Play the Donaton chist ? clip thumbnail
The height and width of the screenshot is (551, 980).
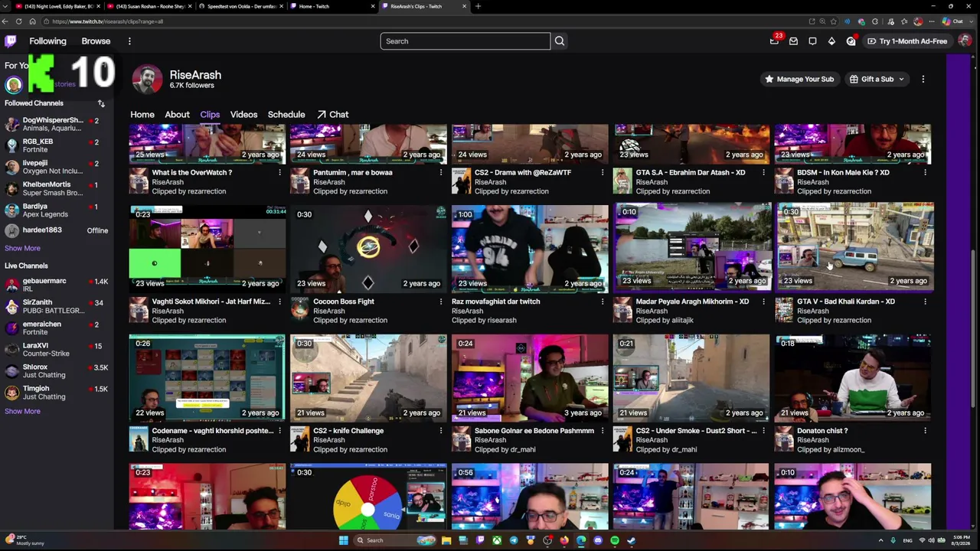coord(853,377)
